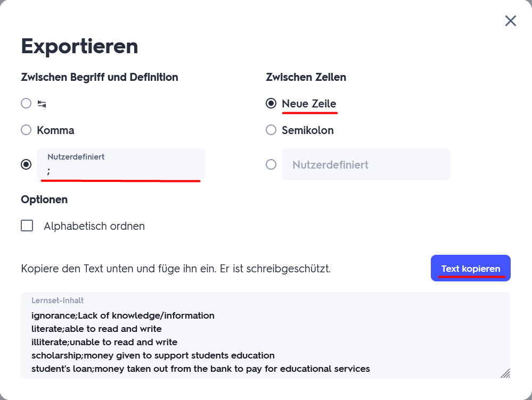The width and height of the screenshot is (532, 400).
Task: Click the text area resize handle
Action: (x=505, y=373)
